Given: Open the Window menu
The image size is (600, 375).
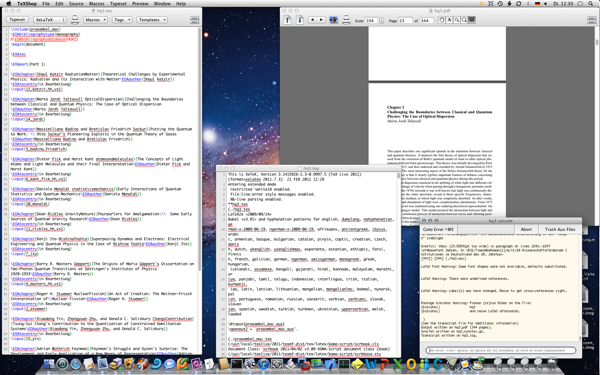Looking at the screenshot, I should click(162, 3).
